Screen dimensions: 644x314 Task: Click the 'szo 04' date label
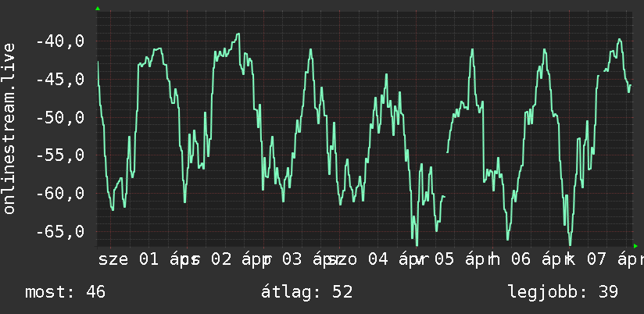[x=358, y=260]
